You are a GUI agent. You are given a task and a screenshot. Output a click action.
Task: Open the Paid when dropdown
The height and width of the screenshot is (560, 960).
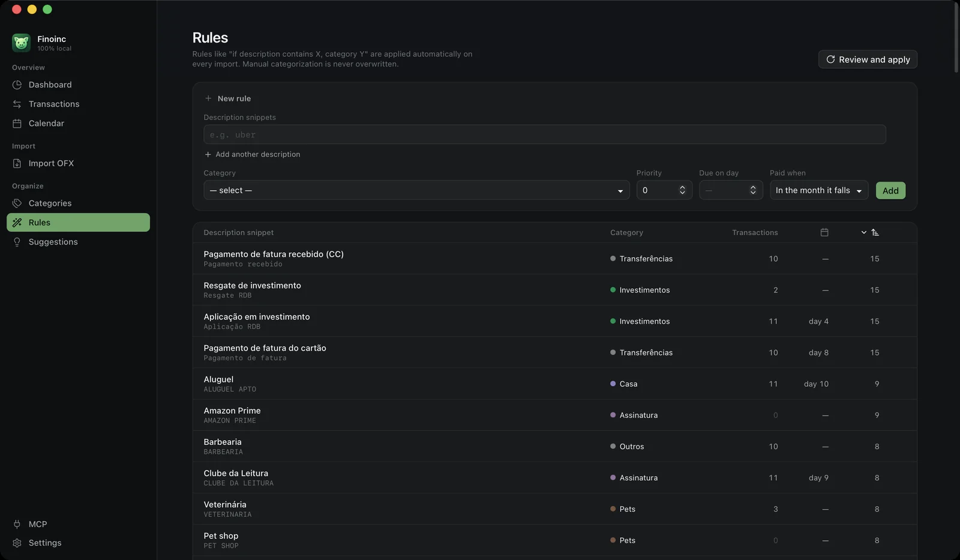click(819, 190)
